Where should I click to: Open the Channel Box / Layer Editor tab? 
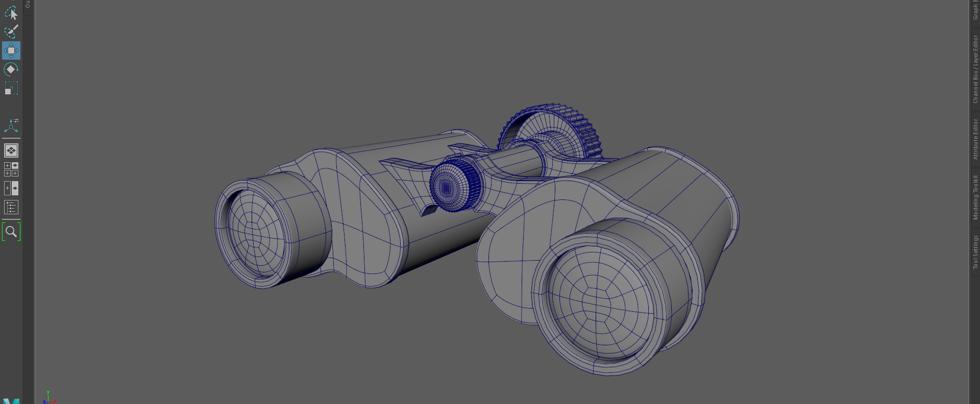click(x=975, y=69)
